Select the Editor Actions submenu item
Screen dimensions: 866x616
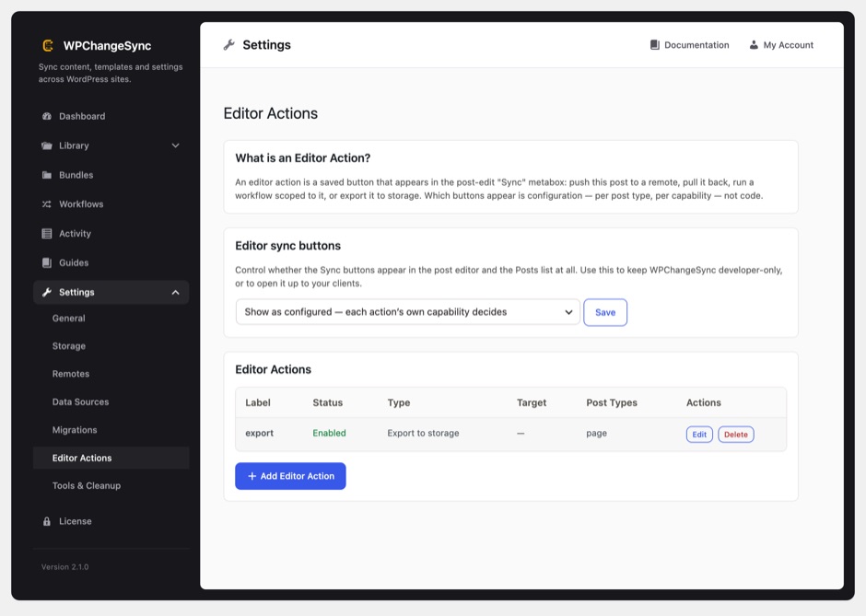(x=111, y=459)
